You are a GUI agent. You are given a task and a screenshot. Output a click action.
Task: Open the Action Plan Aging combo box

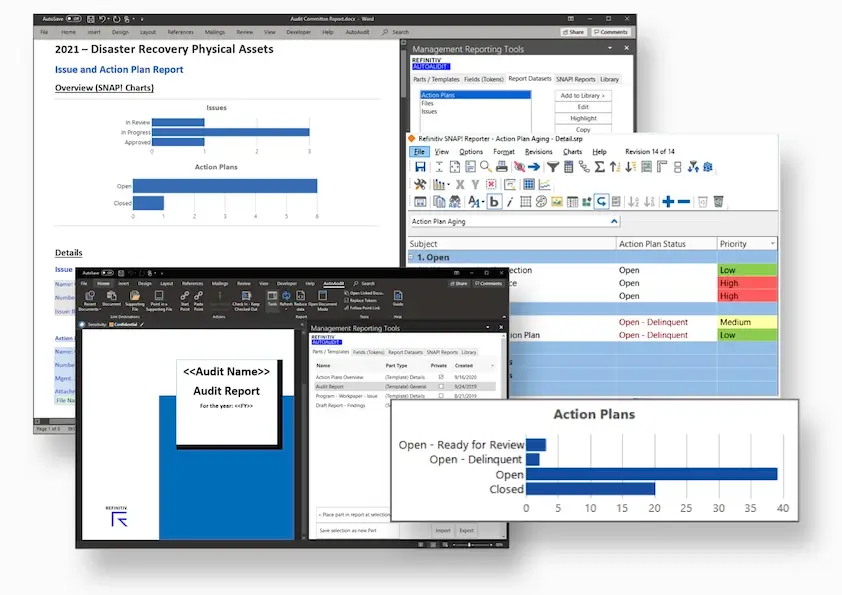[514, 221]
